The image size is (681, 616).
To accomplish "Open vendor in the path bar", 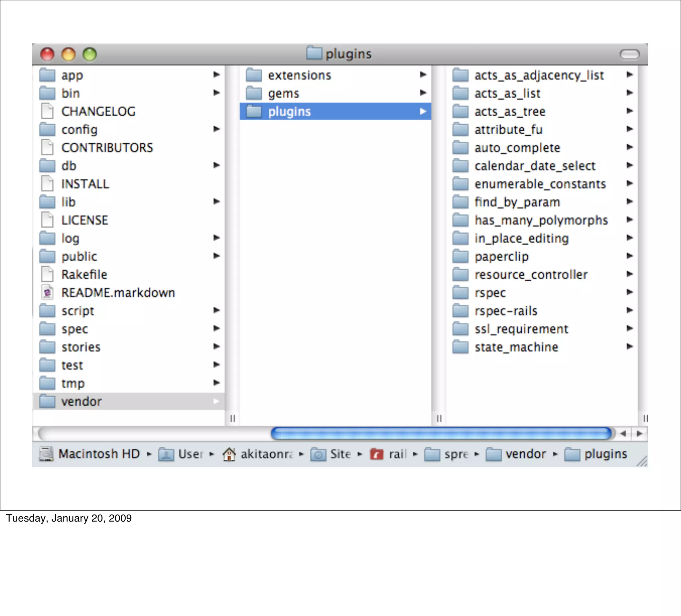I will 525,454.
